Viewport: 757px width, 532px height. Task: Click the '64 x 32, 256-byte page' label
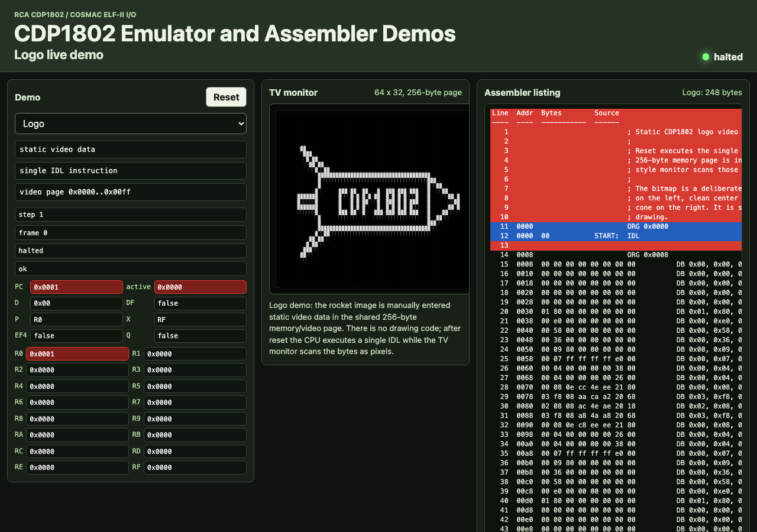click(x=418, y=92)
